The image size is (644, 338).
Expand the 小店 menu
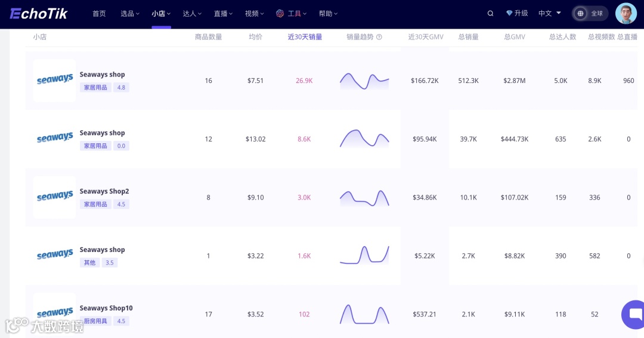tap(161, 14)
